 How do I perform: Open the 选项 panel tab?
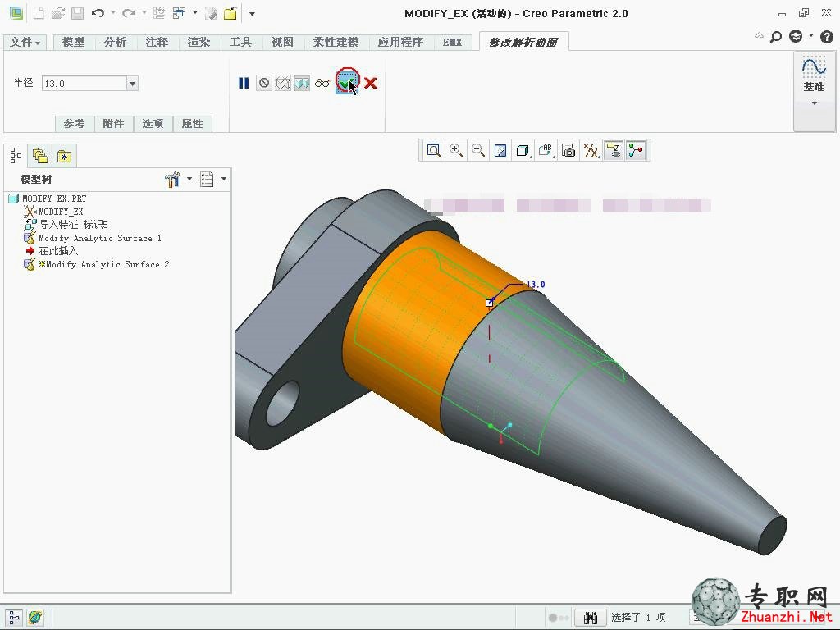(x=153, y=124)
